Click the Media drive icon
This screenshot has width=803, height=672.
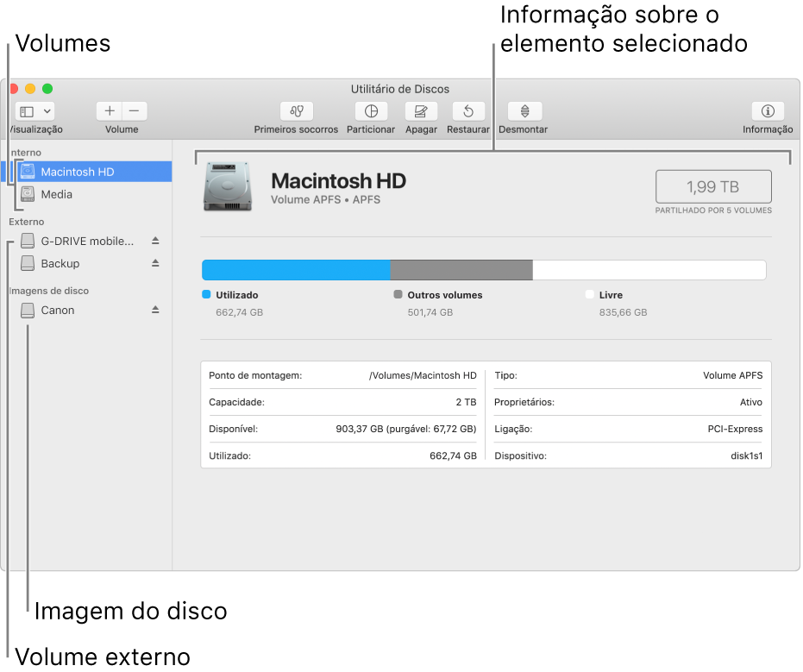pyautogui.click(x=28, y=194)
